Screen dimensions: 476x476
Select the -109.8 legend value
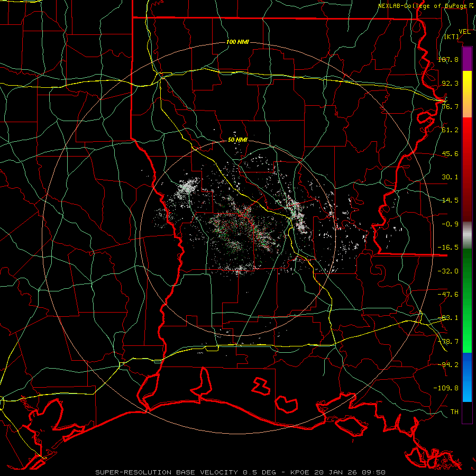click(x=446, y=388)
